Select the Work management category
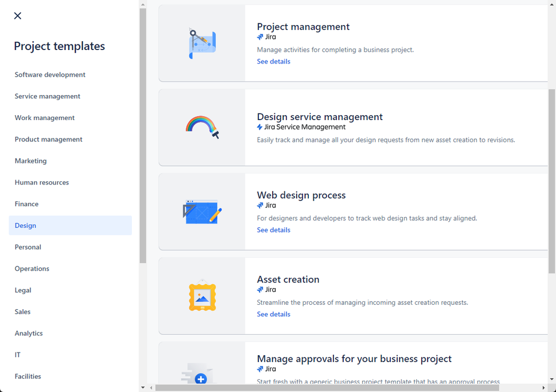The height and width of the screenshot is (392, 556). [70, 118]
